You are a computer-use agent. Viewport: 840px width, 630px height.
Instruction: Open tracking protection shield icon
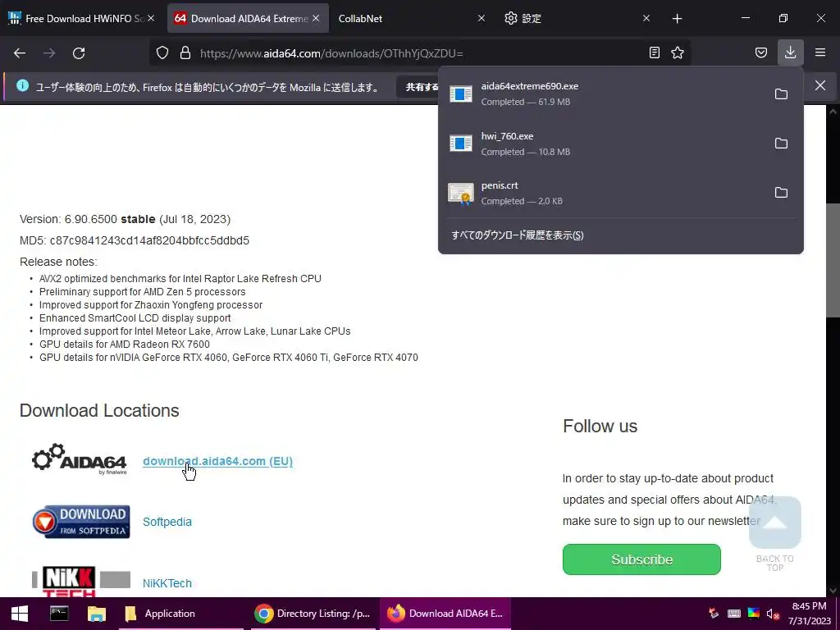[x=162, y=52]
